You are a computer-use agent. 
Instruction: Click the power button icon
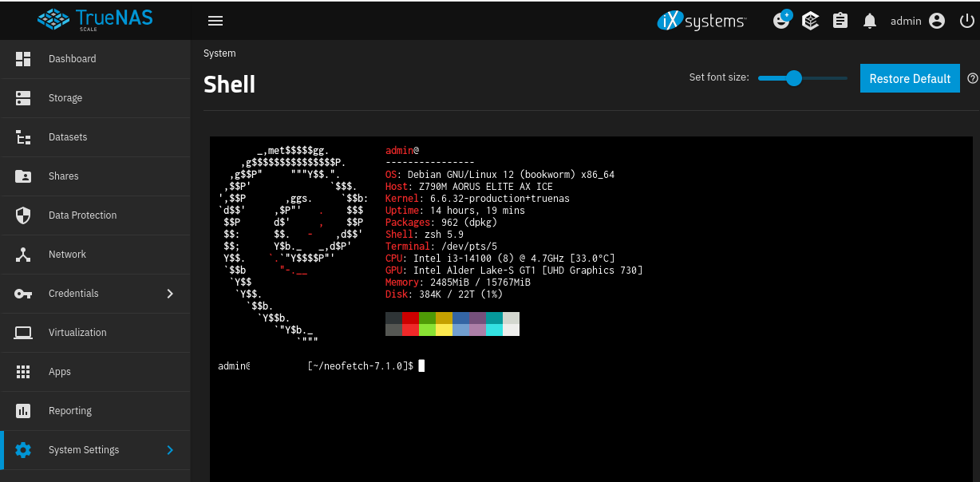(966, 21)
